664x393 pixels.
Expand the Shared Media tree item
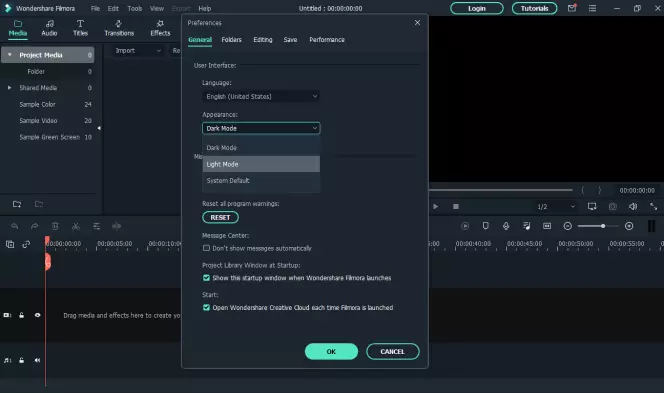click(x=9, y=88)
